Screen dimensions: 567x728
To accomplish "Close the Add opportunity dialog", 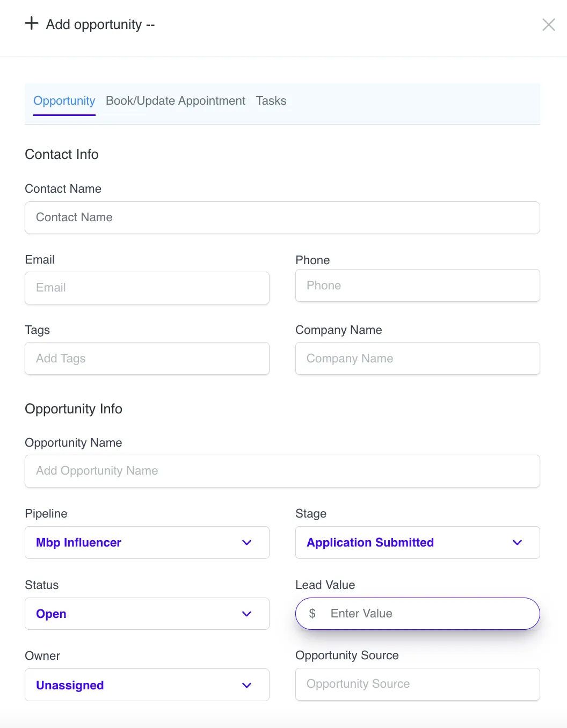I will (x=548, y=25).
